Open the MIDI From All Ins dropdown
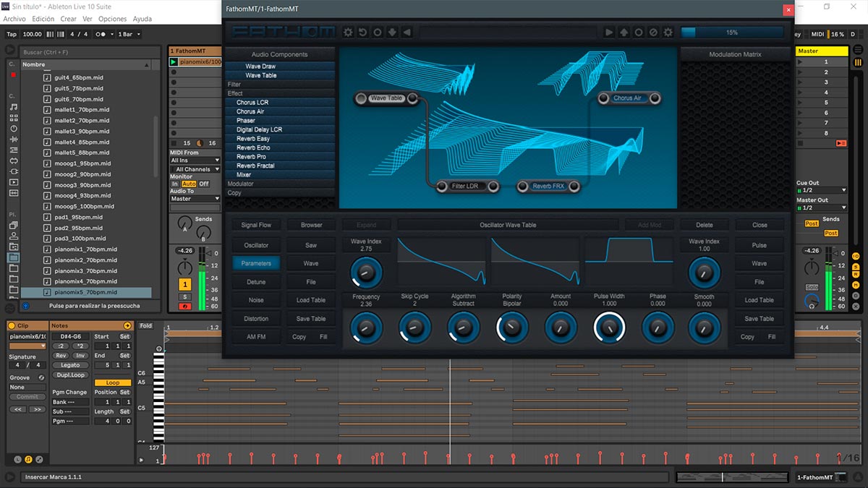Viewport: 868px width, 488px height. click(x=195, y=160)
